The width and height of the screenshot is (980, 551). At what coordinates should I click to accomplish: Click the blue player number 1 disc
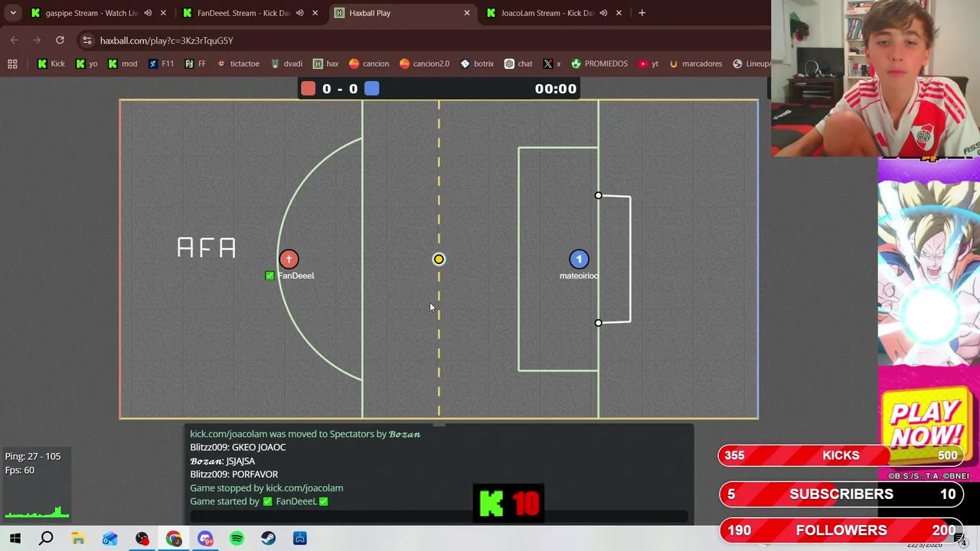pos(579,259)
